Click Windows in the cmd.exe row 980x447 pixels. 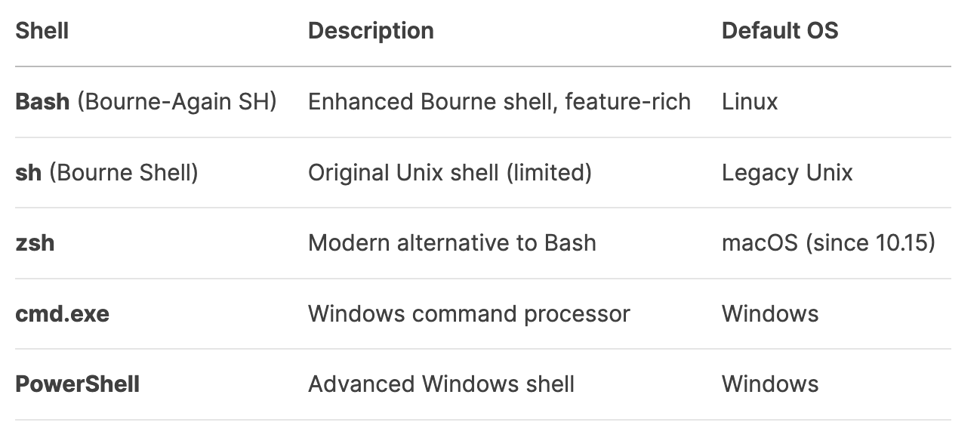tap(770, 313)
